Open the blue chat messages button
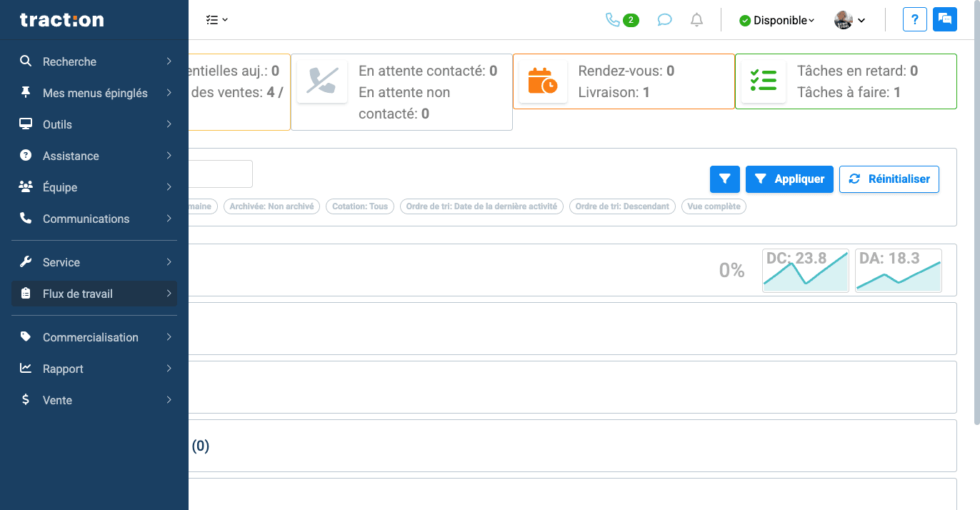This screenshot has height=510, width=980. 944,20
